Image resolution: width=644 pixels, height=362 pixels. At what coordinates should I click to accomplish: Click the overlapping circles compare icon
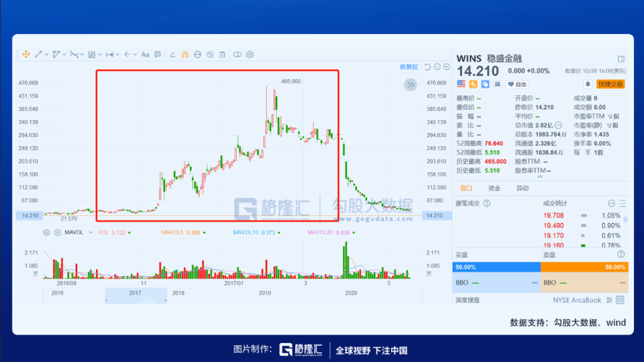[237, 54]
